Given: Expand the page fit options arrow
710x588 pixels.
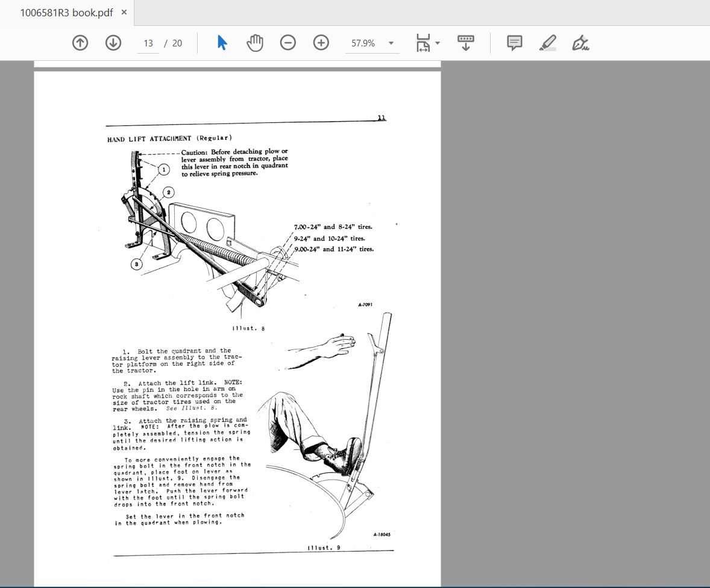Looking at the screenshot, I should [438, 43].
